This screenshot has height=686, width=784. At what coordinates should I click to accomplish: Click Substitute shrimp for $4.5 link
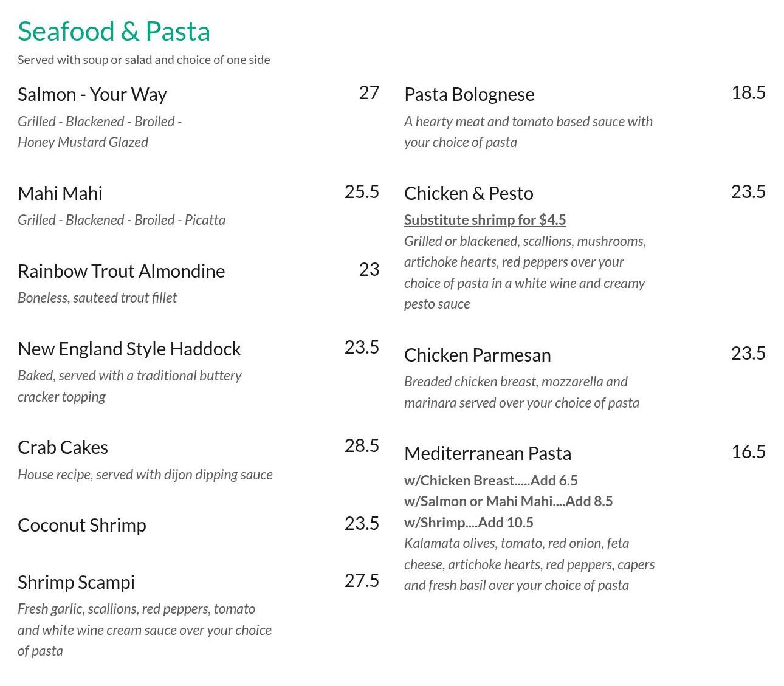click(x=485, y=220)
